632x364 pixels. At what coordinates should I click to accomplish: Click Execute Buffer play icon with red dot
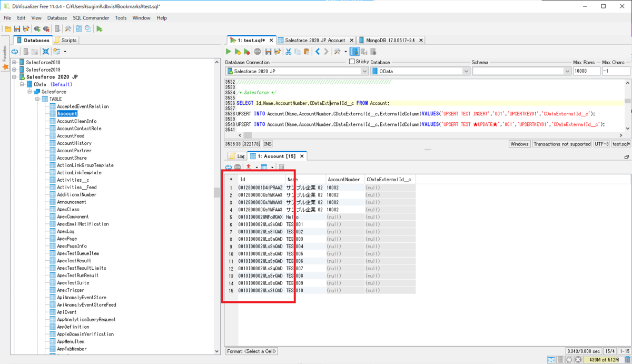pyautogui.click(x=246, y=52)
